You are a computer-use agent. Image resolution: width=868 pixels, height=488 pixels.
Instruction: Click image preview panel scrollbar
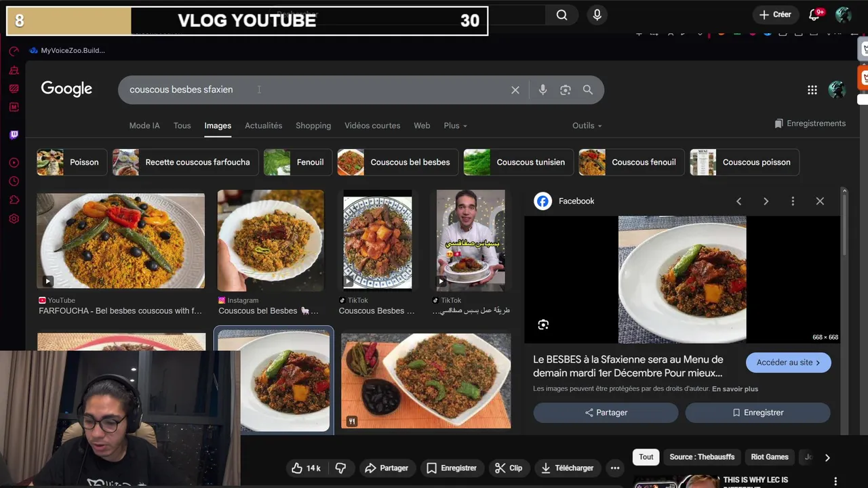point(844,224)
